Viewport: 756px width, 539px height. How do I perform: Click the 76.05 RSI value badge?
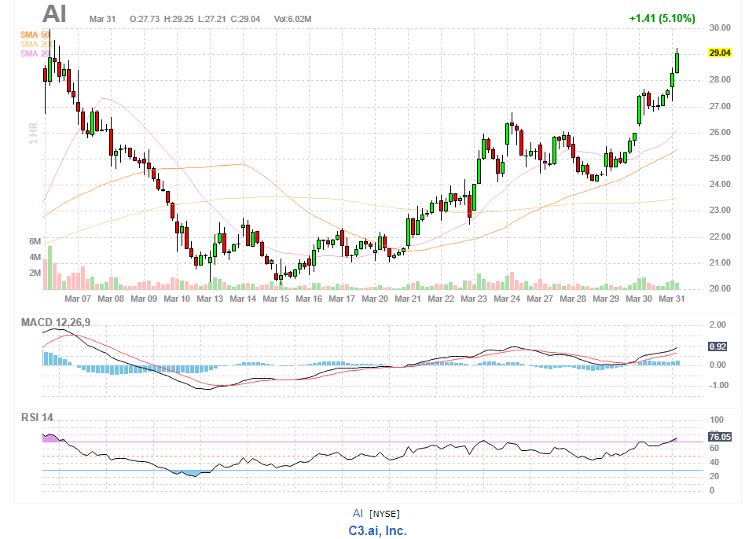720,437
